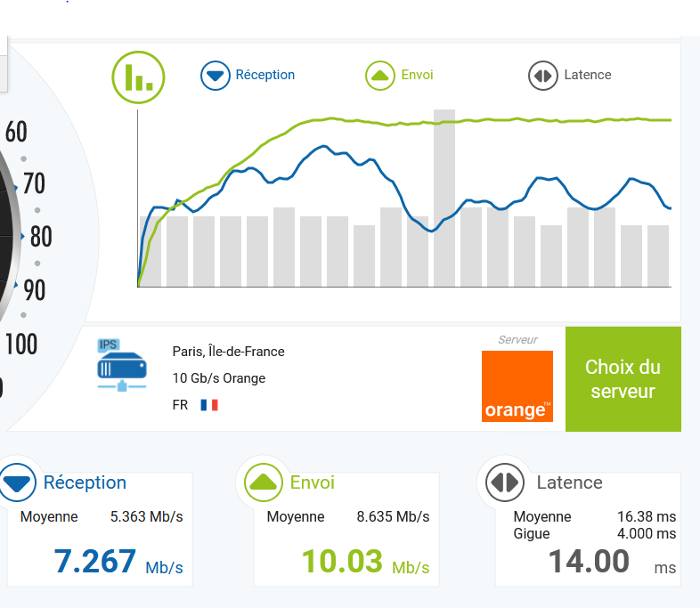Click the French flag icon

point(209,405)
